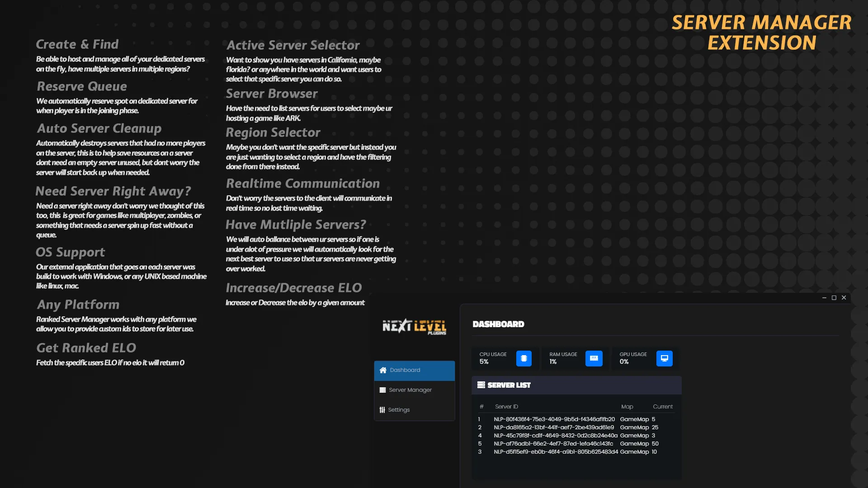Click the RAM usage memory icon
This screenshot has width=868, height=488.
tap(594, 358)
